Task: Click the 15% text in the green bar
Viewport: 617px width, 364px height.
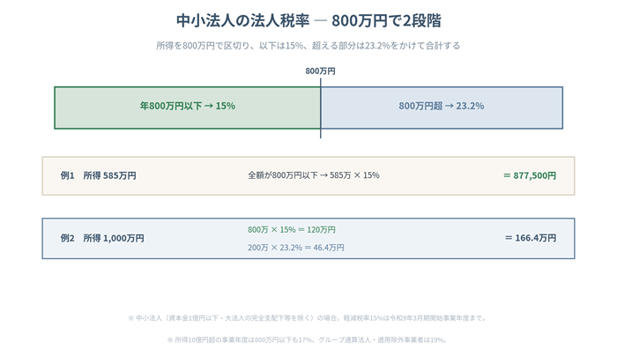Action: (225, 106)
